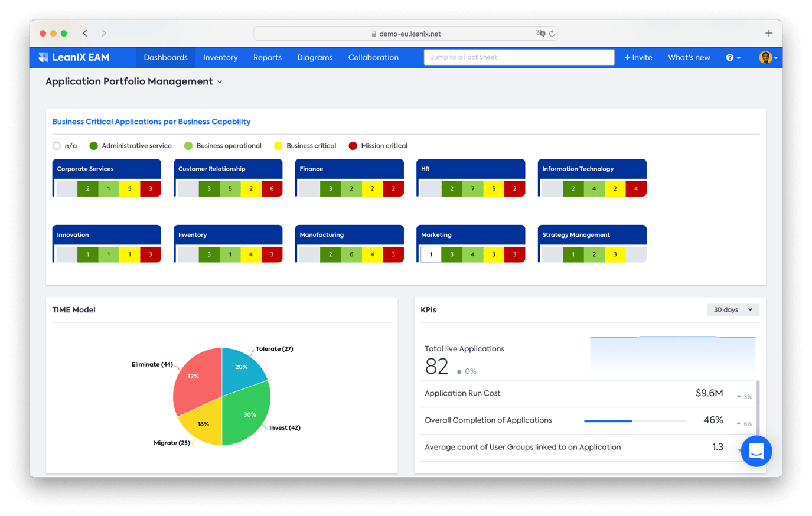Click the LeanIX EAM logo icon
The image size is (812, 516).
coord(43,57)
